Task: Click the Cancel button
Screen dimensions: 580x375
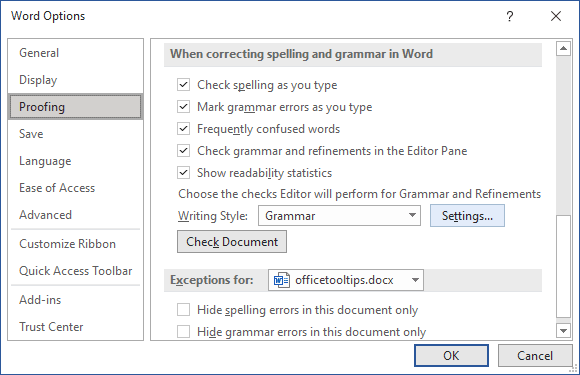Action: (x=535, y=356)
